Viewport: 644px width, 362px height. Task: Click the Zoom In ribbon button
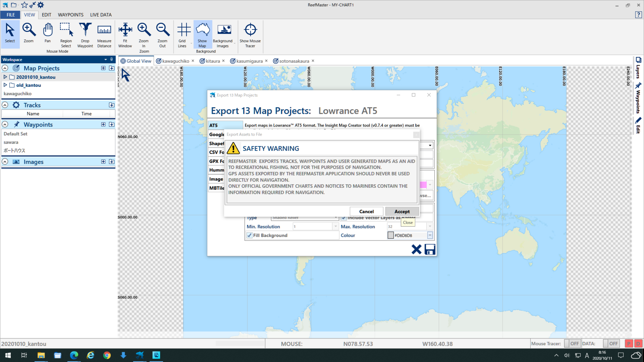144,35
